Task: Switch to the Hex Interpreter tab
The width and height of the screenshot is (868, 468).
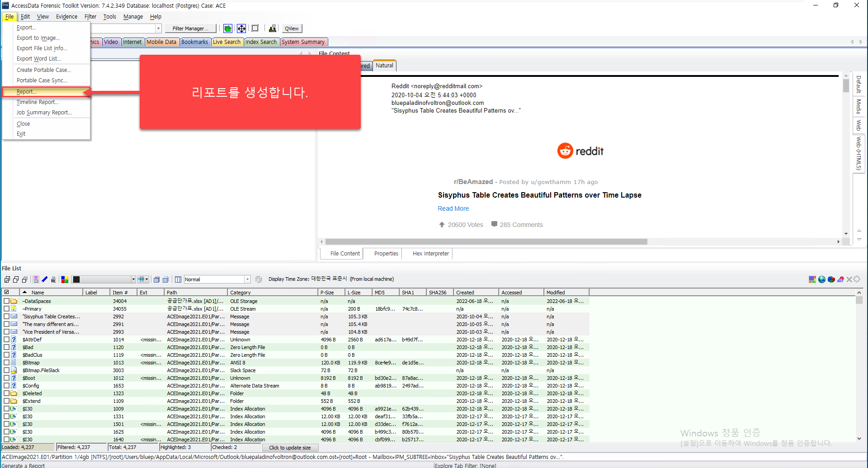Action: pyautogui.click(x=430, y=254)
